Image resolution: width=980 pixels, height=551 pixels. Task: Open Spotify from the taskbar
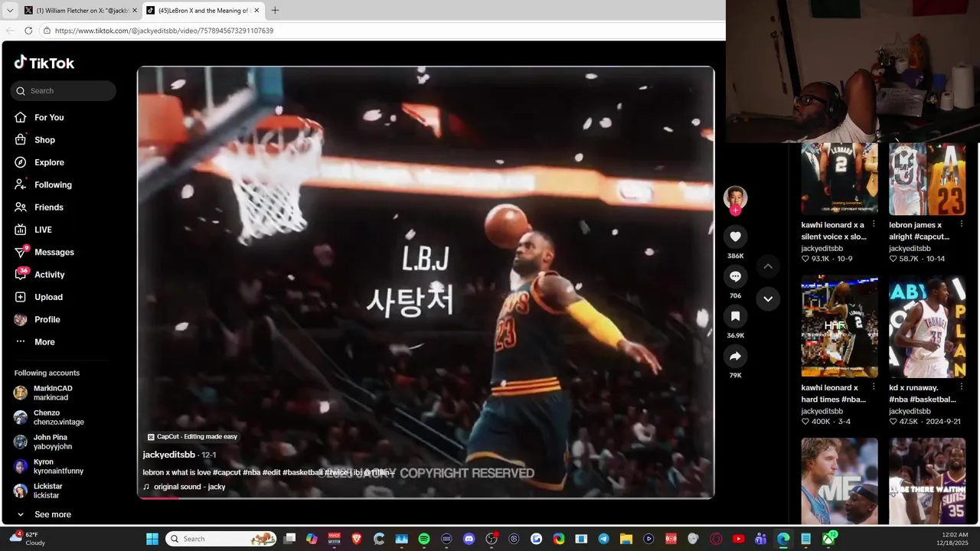point(424,539)
